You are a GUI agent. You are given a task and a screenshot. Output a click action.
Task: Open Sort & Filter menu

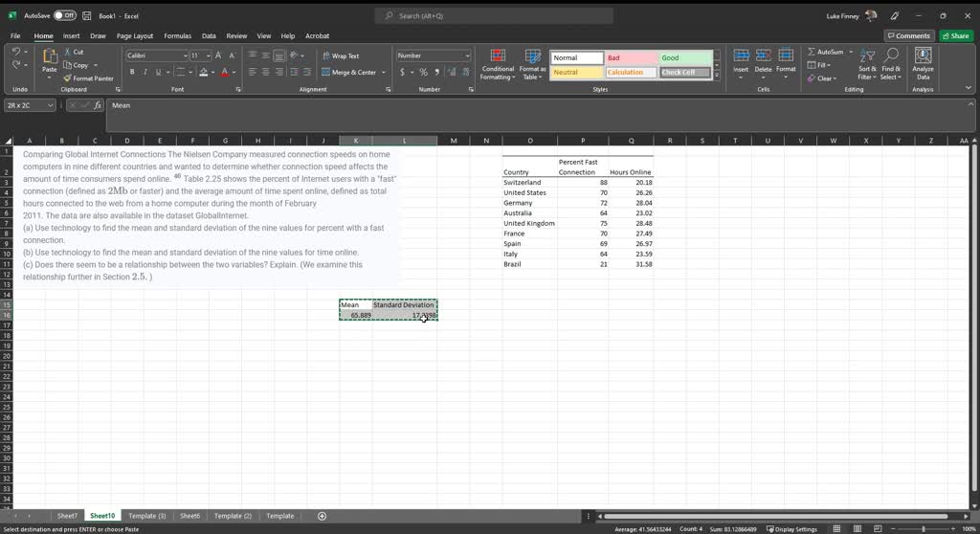coord(867,63)
